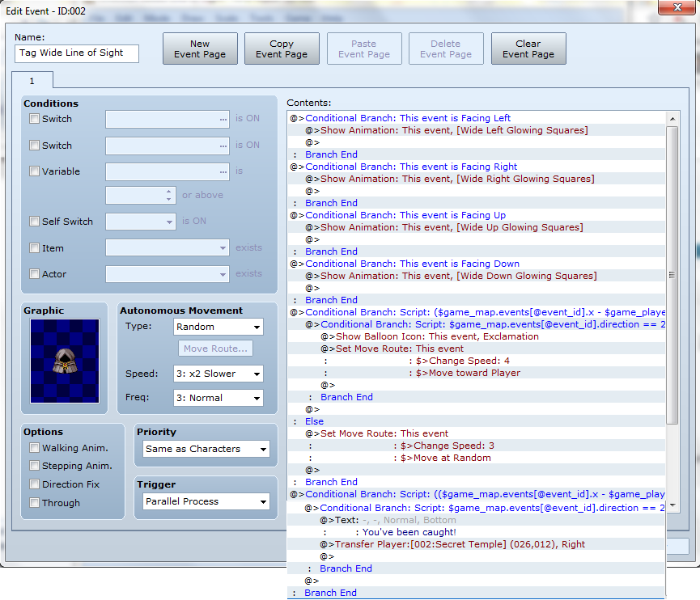This screenshot has height=600, width=700.
Task: Click the event Name input field
Action: [x=77, y=53]
